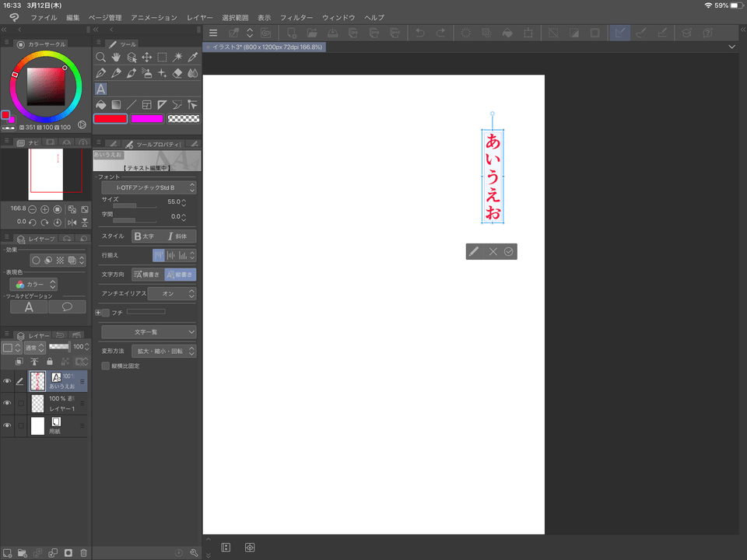Select レイヤー1 in the layer list
Screen dimensions: 747x560
61,403
